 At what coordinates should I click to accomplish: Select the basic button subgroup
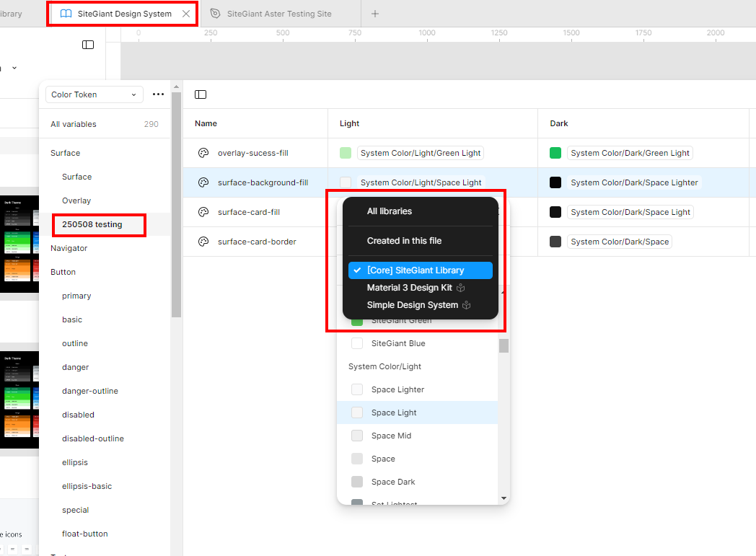72,319
